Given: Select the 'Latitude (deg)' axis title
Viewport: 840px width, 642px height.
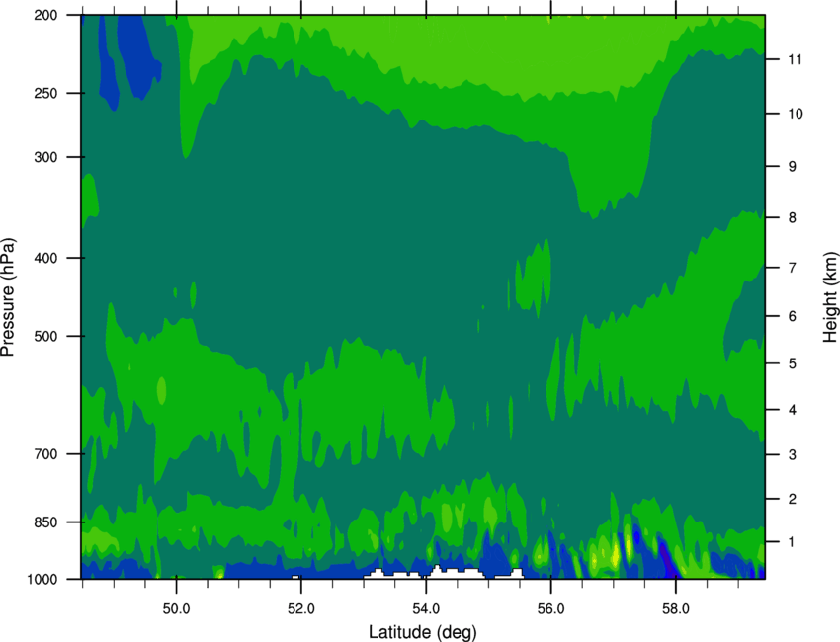Looking at the screenshot, I should [x=423, y=632].
